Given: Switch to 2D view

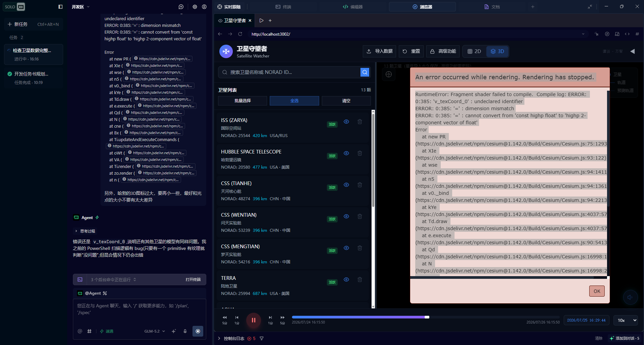Looking at the screenshot, I should click(x=474, y=51).
